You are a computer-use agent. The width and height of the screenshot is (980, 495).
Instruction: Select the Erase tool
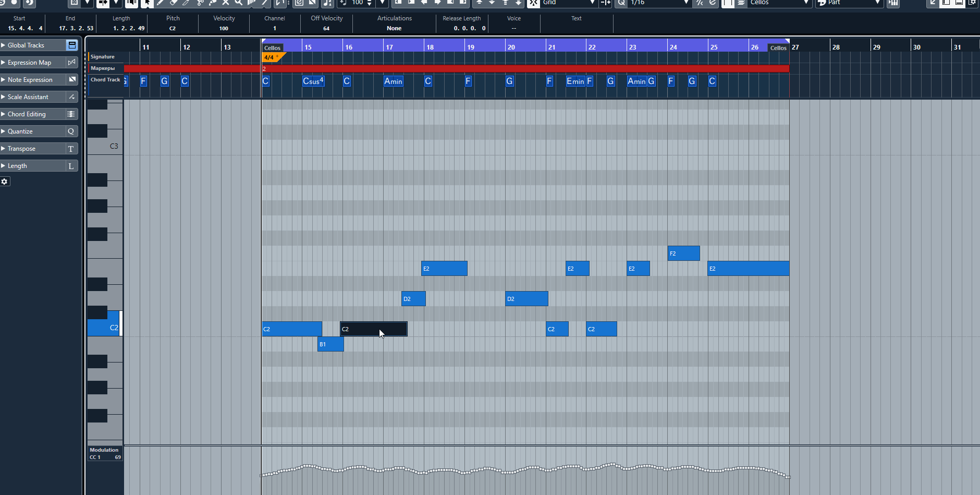click(x=174, y=3)
